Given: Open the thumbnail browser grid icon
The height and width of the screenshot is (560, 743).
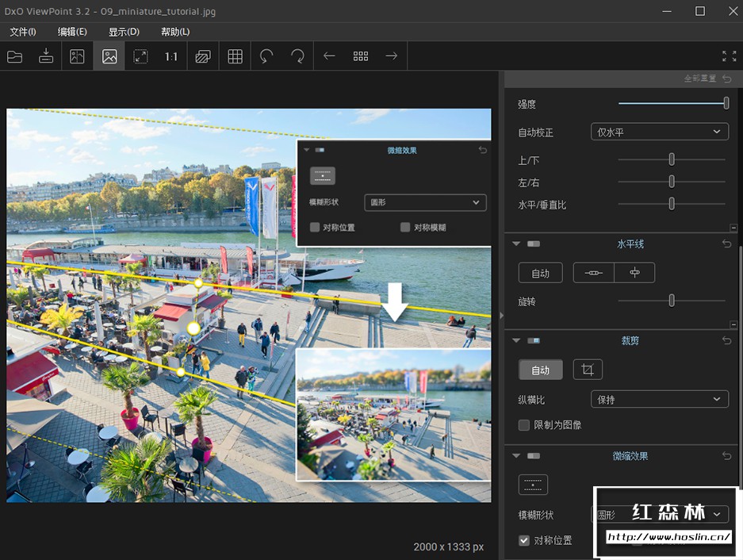Looking at the screenshot, I should 361,56.
